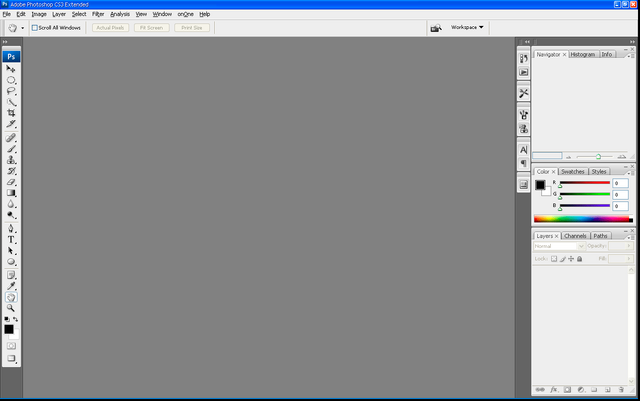The height and width of the screenshot is (401, 640).
Task: Click the Fit Screen button
Action: (151, 28)
